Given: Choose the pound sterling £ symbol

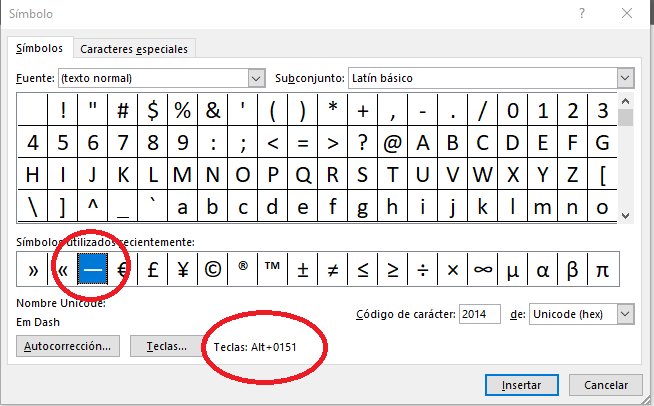Looking at the screenshot, I should (x=152, y=269).
